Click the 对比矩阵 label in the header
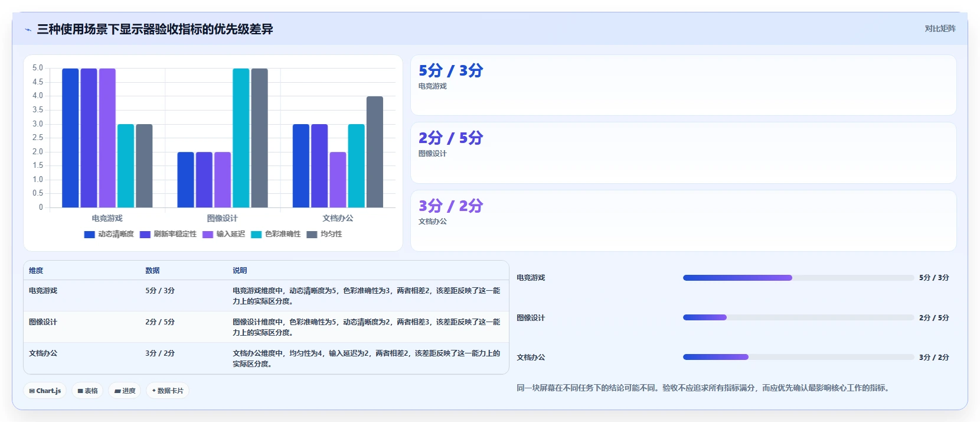This screenshot has width=980, height=422. 940,28
